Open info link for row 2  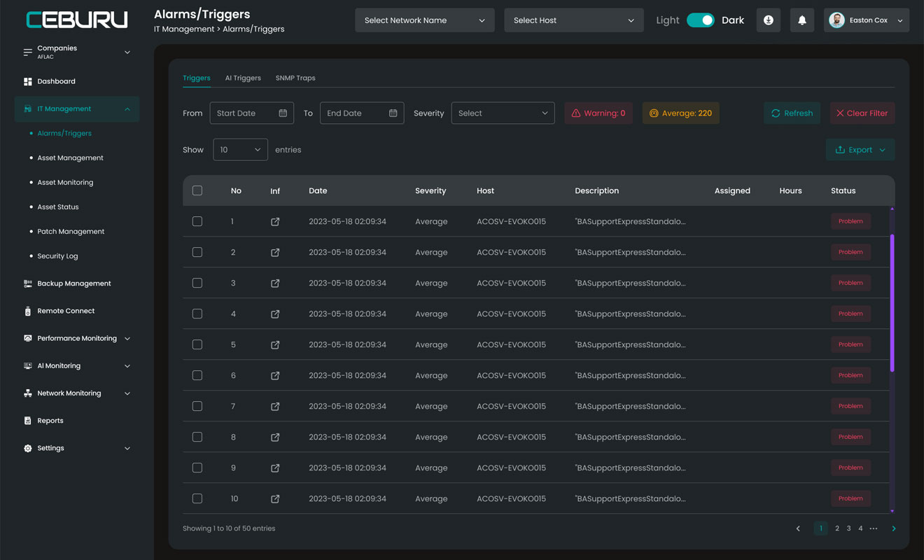[x=275, y=252]
